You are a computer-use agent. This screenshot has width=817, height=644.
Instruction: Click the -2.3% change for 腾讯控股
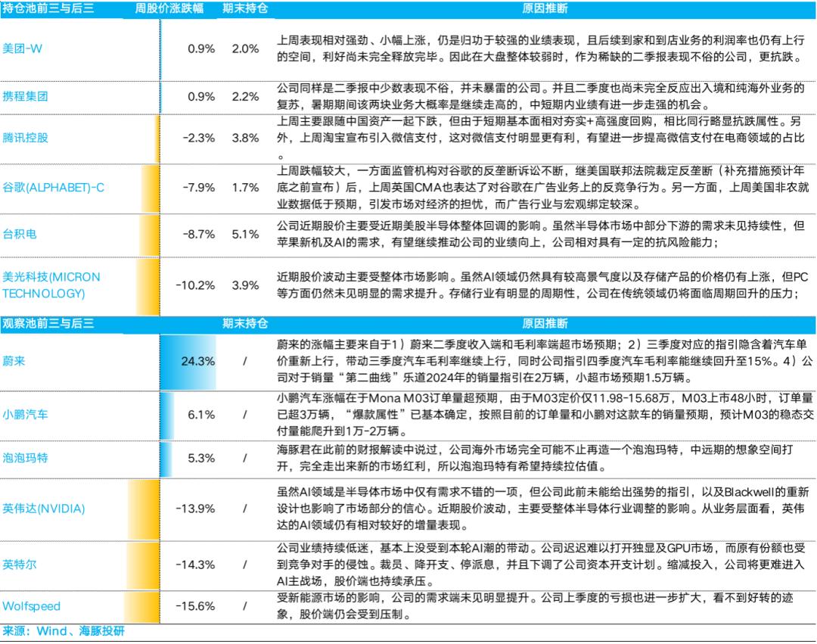pos(198,138)
